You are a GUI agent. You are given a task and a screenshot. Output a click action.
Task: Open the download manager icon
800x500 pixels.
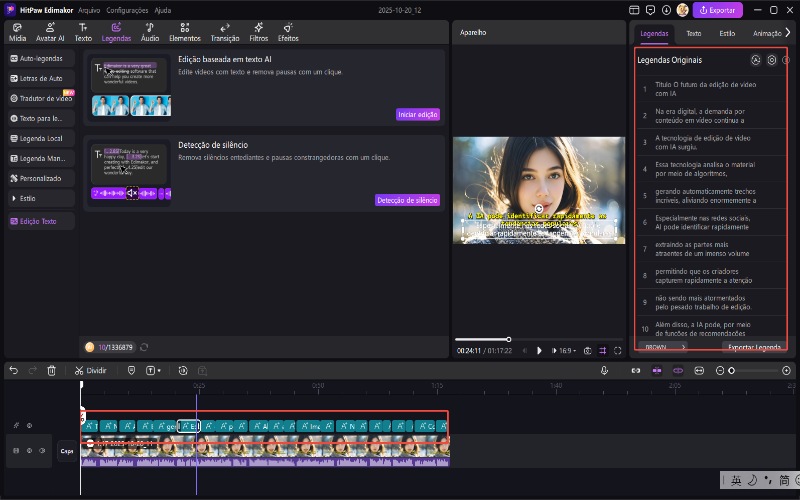point(666,10)
